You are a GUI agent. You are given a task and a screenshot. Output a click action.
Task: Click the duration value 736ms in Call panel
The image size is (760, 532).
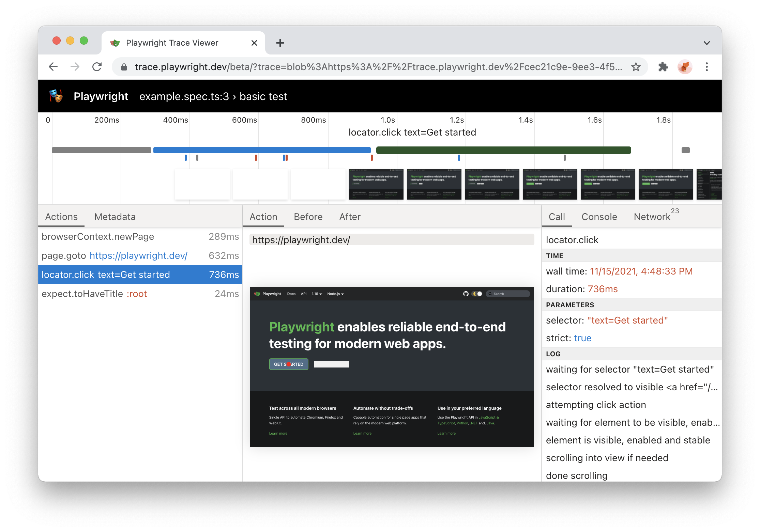603,289
